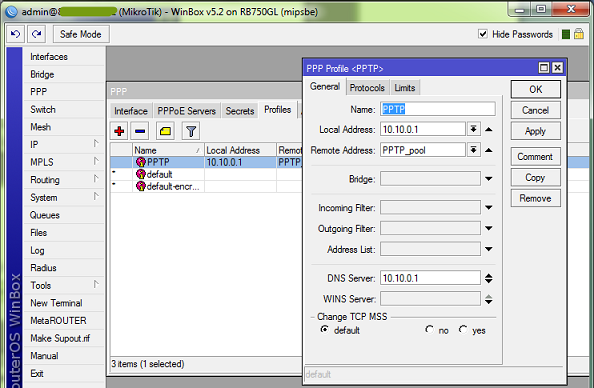594x388 pixels.
Task: Click the Exit menu item
Action: click(x=64, y=373)
